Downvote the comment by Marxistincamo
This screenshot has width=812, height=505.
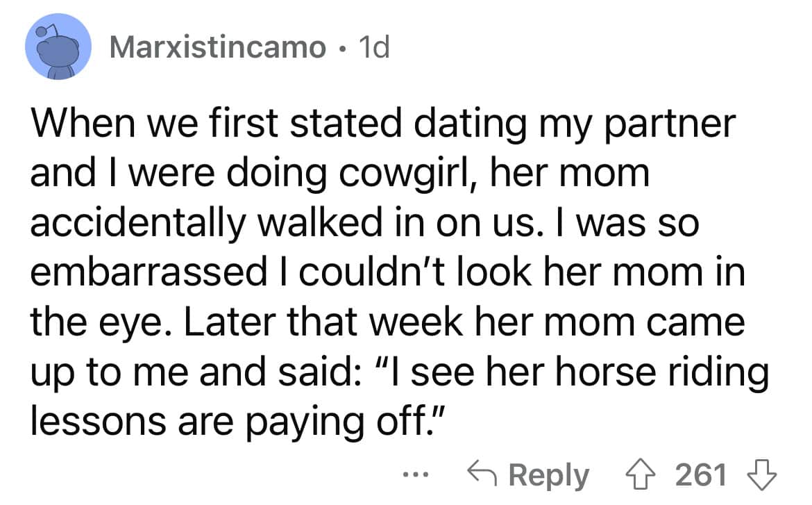[762, 475]
